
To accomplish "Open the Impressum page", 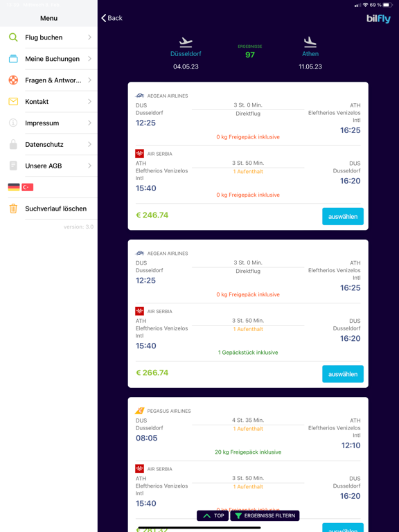I will (48, 123).
